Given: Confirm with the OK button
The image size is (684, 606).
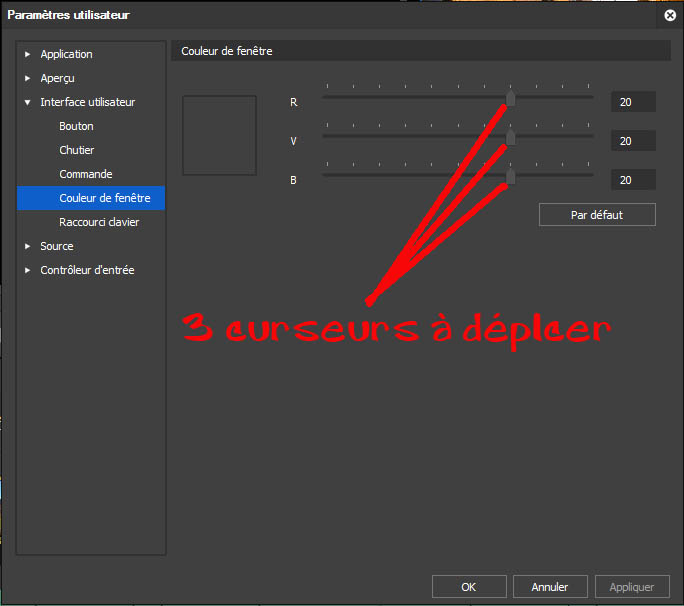Looking at the screenshot, I should (469, 587).
